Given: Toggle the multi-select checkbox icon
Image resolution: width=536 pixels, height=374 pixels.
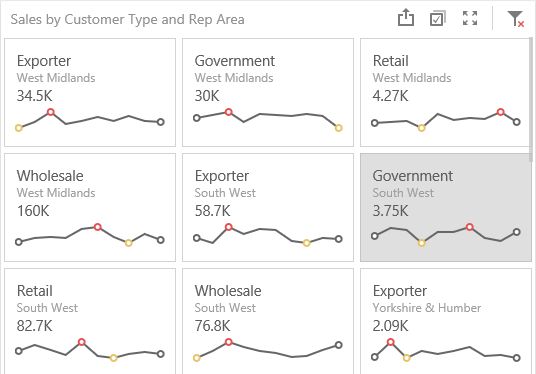Looking at the screenshot, I should coord(438,18).
